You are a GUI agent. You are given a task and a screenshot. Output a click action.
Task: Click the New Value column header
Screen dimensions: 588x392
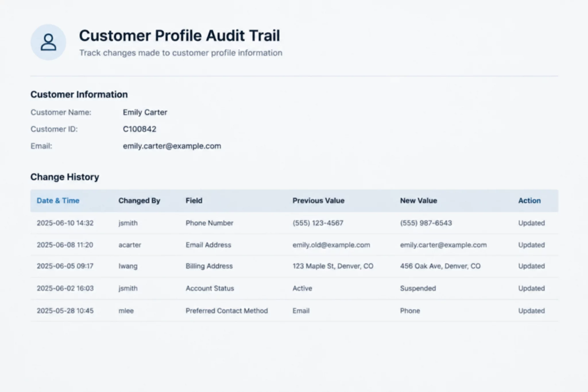click(x=419, y=200)
